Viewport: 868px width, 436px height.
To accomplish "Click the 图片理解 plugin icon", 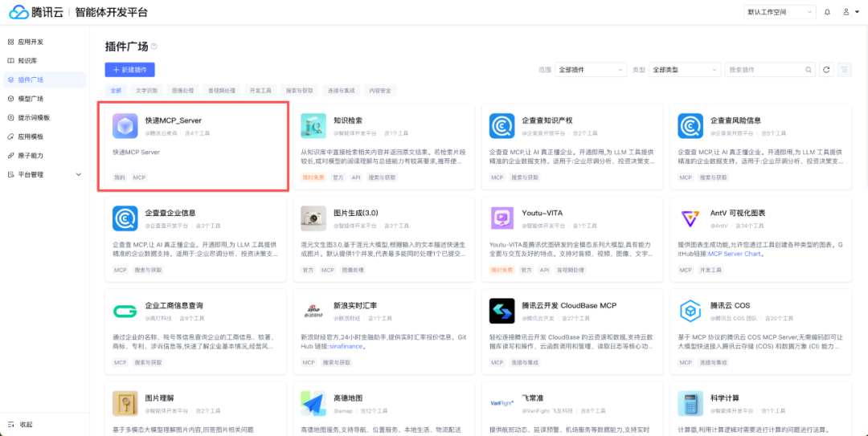I will 125,404.
